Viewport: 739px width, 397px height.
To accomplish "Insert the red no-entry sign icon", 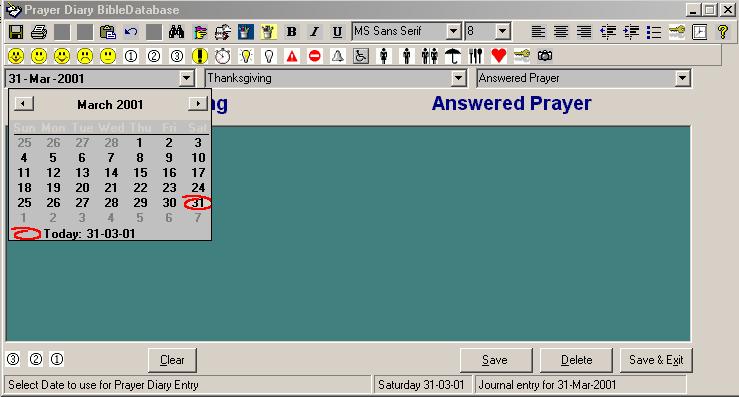I will [x=315, y=56].
